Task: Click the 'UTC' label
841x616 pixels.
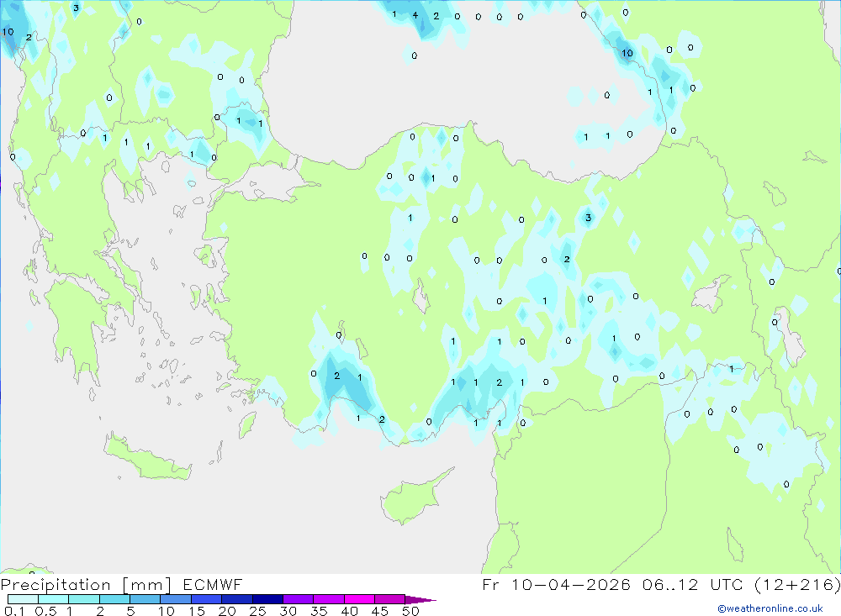Action: point(727,584)
